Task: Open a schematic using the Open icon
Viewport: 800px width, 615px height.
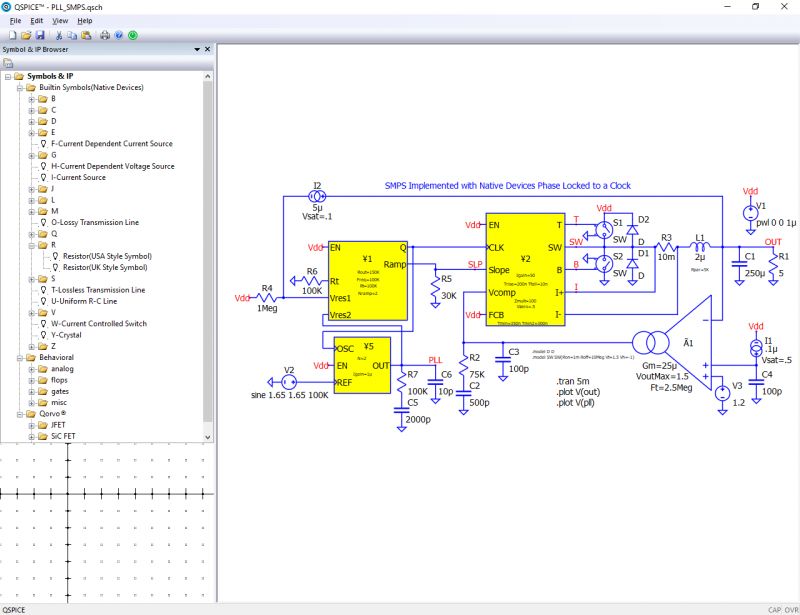Action: coord(25,35)
